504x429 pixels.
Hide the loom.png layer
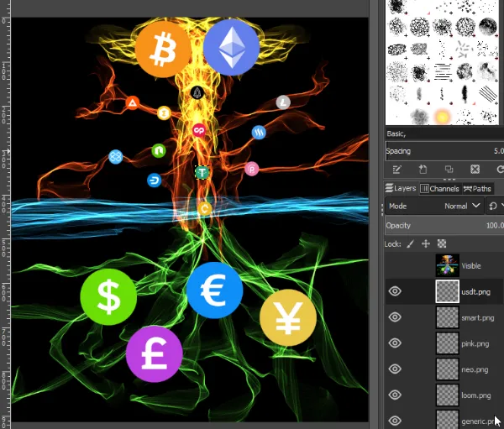point(395,395)
